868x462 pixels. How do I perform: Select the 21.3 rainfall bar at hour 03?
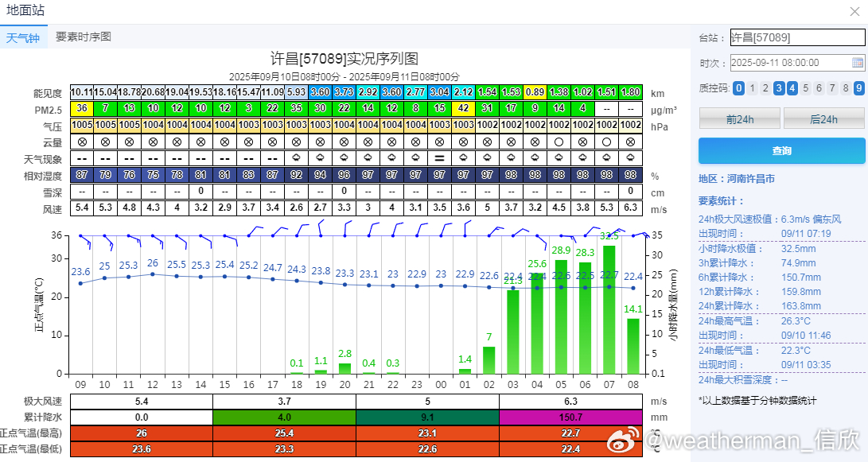(x=513, y=332)
